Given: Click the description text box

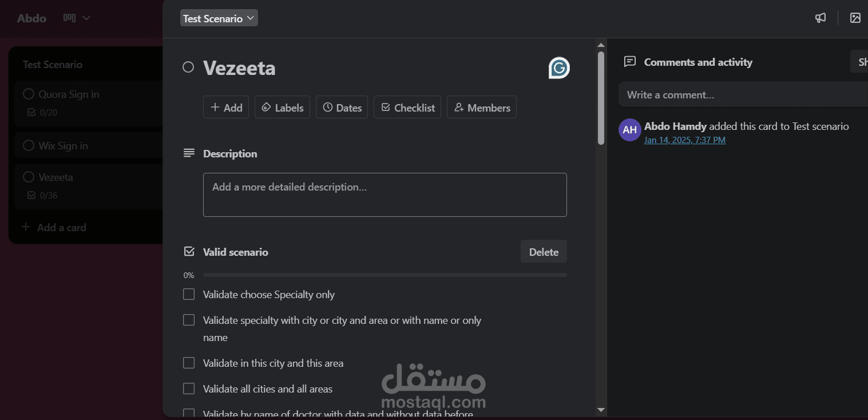Looking at the screenshot, I should (x=385, y=195).
